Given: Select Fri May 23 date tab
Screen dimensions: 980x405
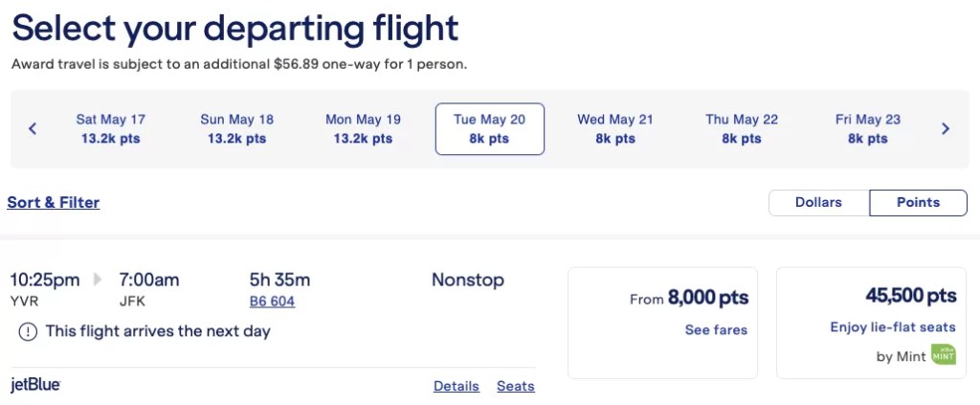Looking at the screenshot, I should coord(868,128).
